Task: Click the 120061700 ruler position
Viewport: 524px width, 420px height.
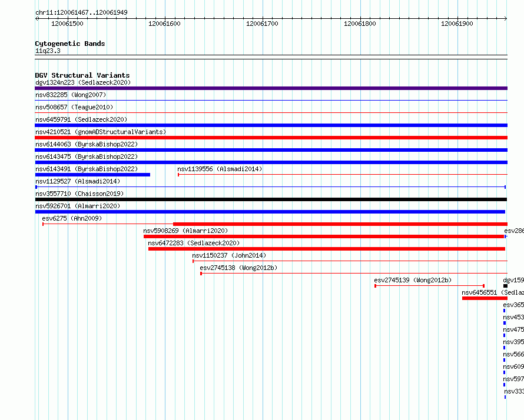Action: (x=262, y=24)
